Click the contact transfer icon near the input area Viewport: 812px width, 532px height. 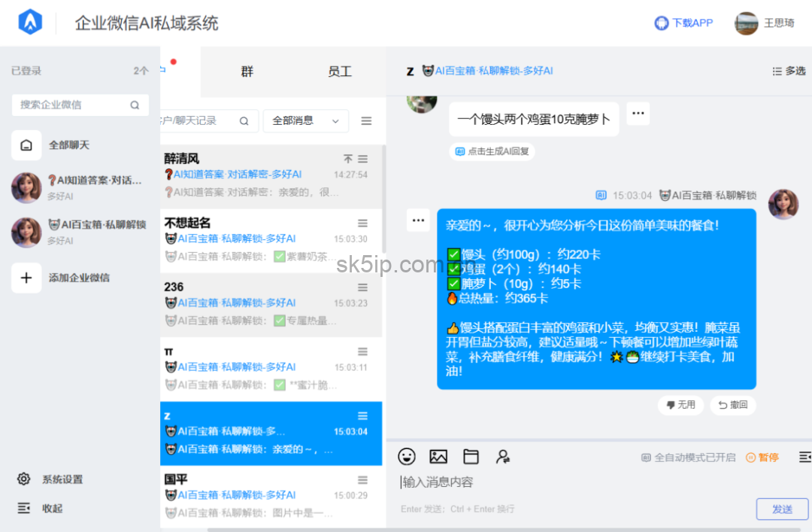coord(503,456)
